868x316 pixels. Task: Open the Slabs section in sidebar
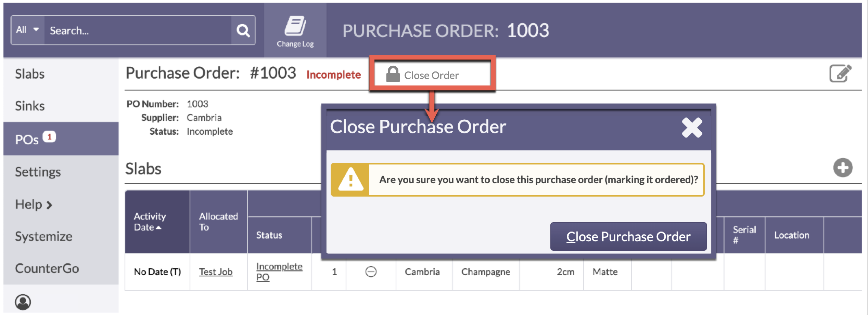tap(30, 74)
